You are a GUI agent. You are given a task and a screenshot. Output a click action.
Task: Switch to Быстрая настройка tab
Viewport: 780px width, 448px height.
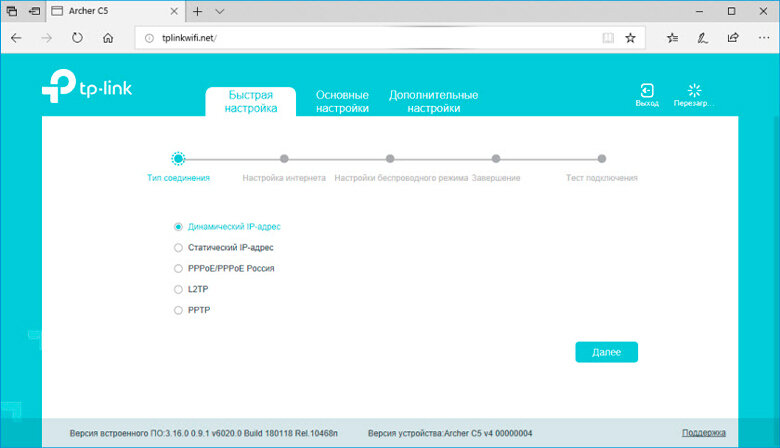[x=251, y=101]
